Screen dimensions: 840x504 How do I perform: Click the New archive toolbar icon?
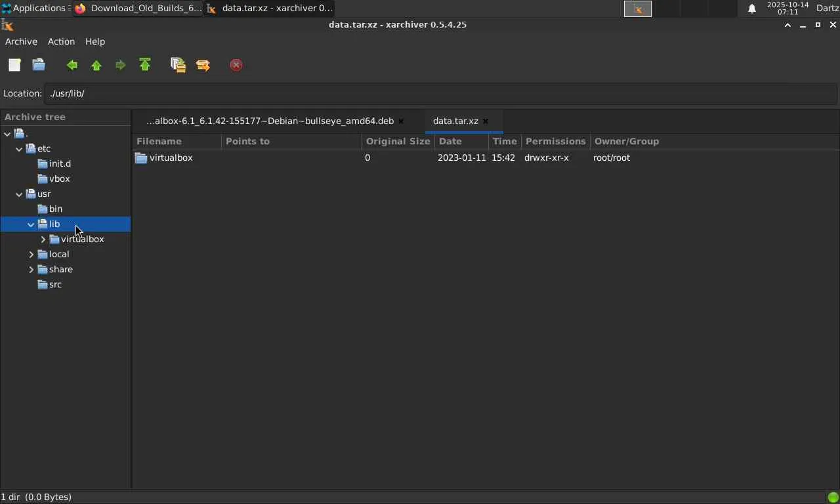tap(14, 65)
